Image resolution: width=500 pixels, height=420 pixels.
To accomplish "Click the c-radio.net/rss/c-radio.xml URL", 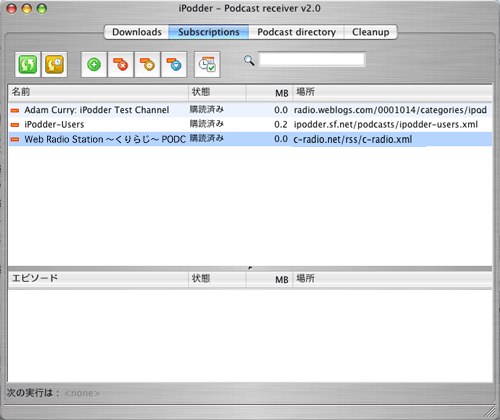I will (353, 139).
